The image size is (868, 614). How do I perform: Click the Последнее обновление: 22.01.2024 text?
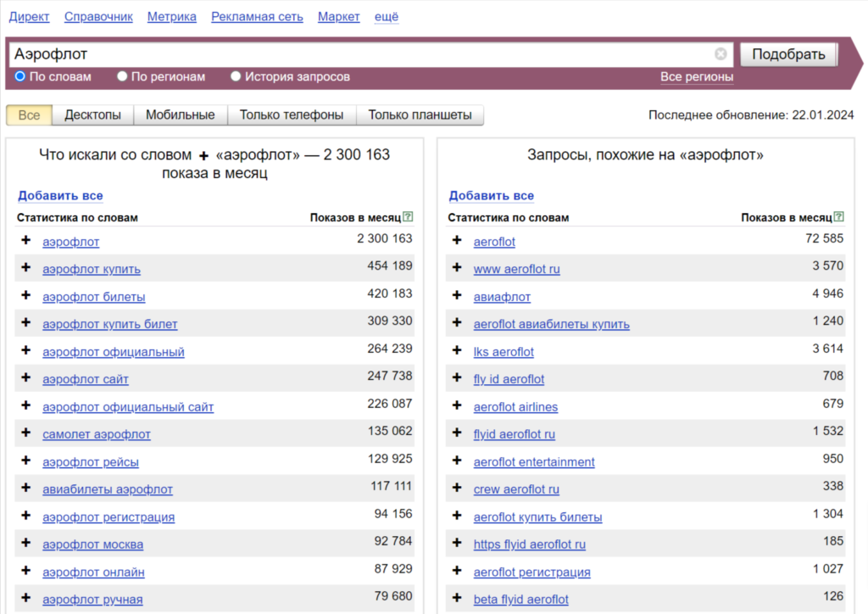(x=751, y=115)
